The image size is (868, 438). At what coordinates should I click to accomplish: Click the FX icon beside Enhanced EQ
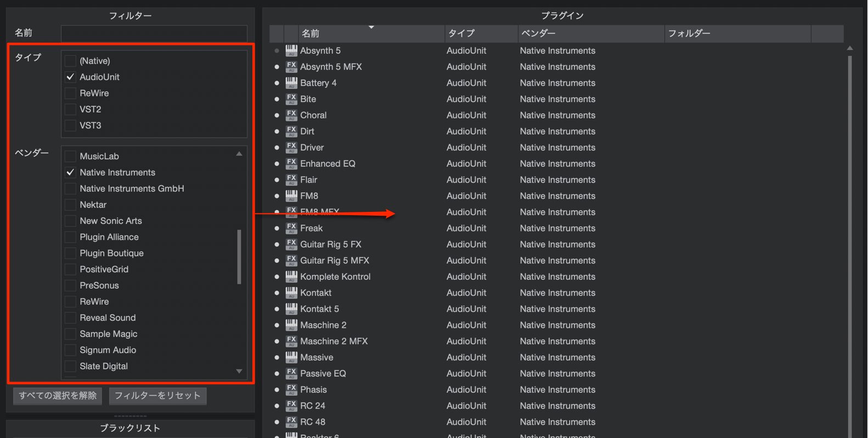point(291,164)
